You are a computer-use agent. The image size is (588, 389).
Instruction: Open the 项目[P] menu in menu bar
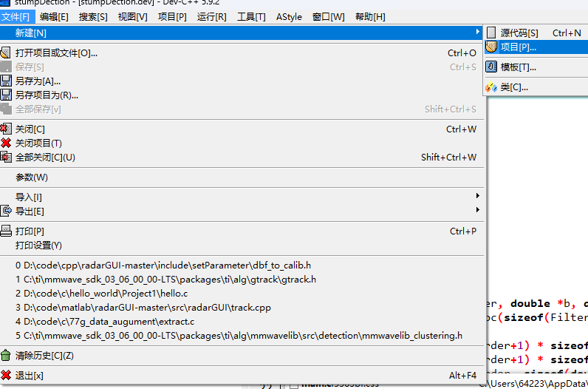(172, 17)
